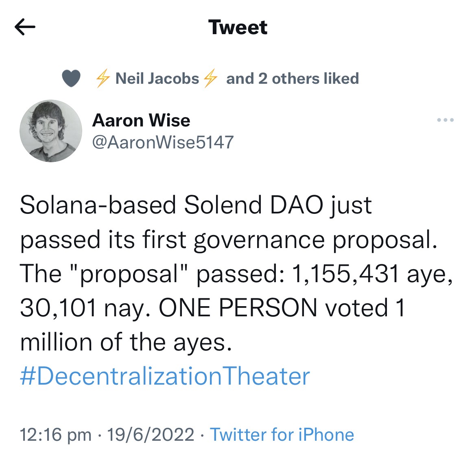Select the Tweet screen title
This screenshot has width=476, height=457.
point(238,27)
